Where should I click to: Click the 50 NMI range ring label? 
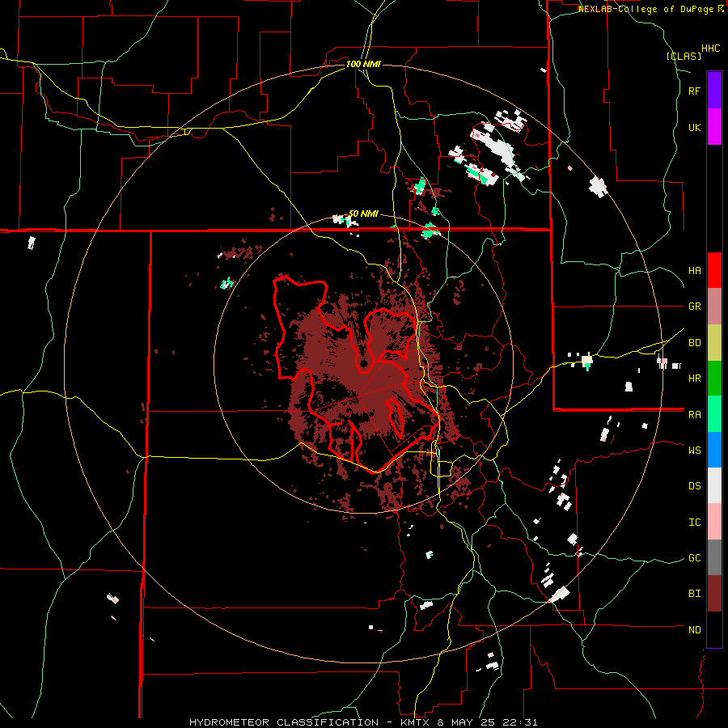coord(363,214)
